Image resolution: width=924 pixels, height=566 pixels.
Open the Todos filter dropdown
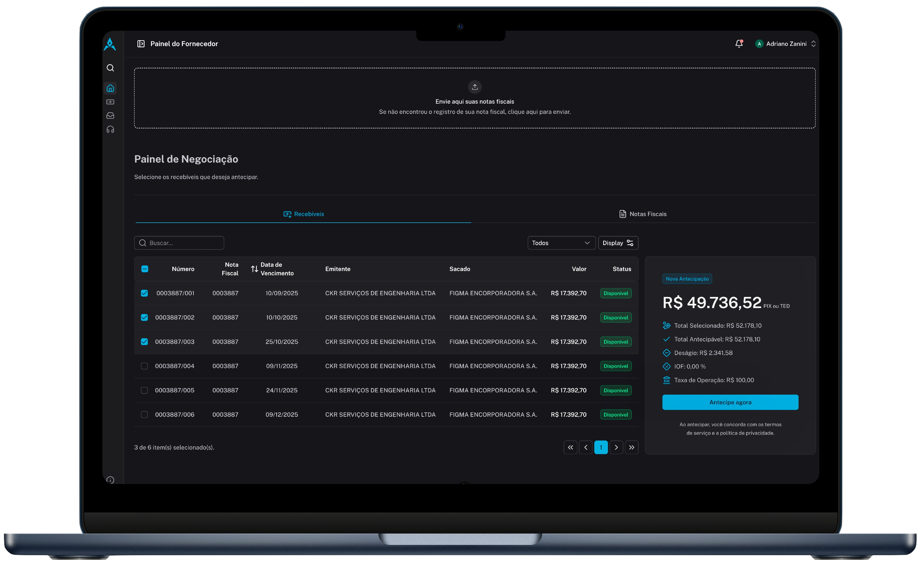[561, 243]
